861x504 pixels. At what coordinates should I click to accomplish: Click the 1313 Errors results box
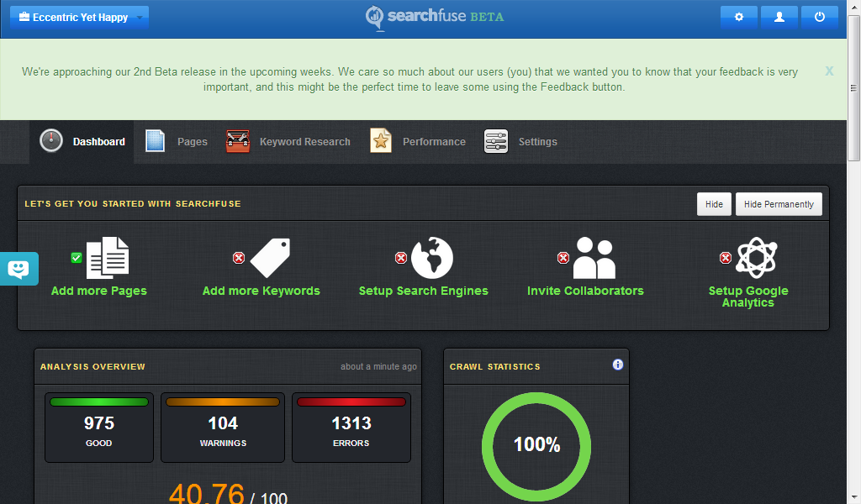pos(351,428)
